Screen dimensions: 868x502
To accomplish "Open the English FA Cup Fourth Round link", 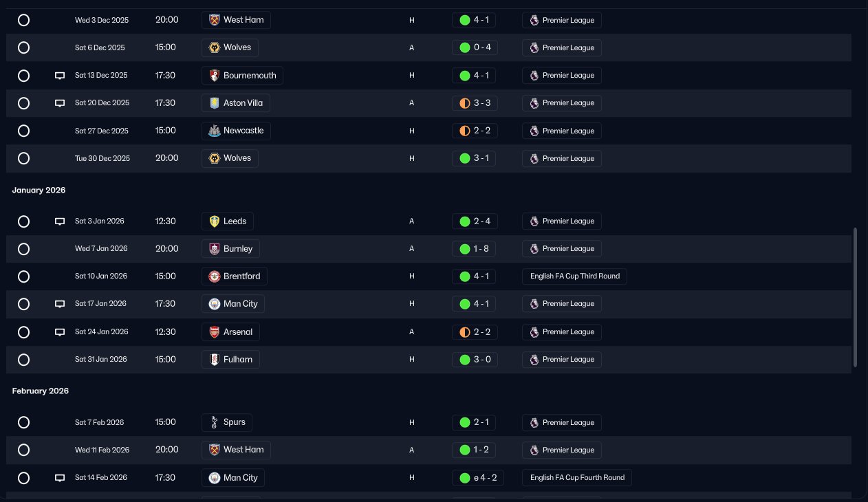I will pyautogui.click(x=576, y=477).
